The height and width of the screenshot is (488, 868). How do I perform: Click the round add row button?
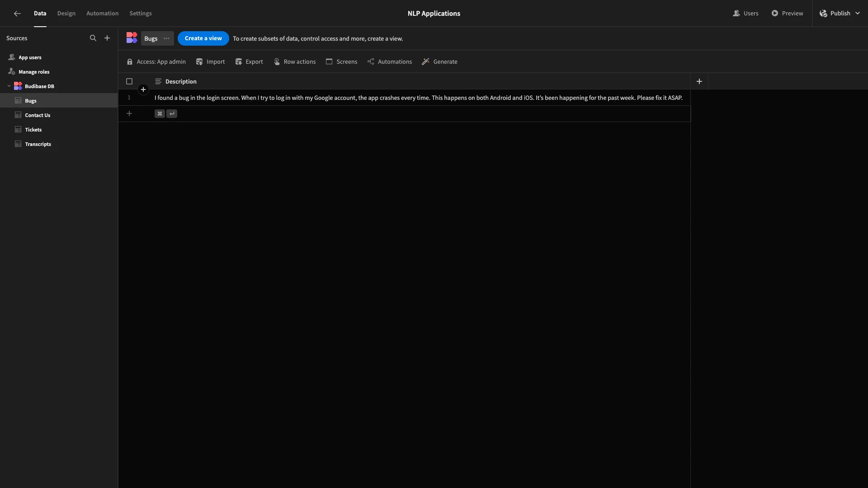click(143, 89)
